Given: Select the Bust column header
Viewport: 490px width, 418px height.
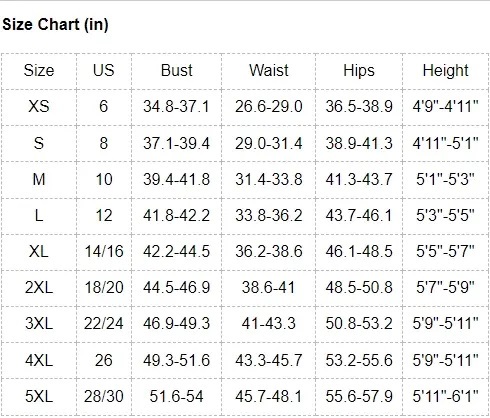Looking at the screenshot, I should click(x=177, y=70).
